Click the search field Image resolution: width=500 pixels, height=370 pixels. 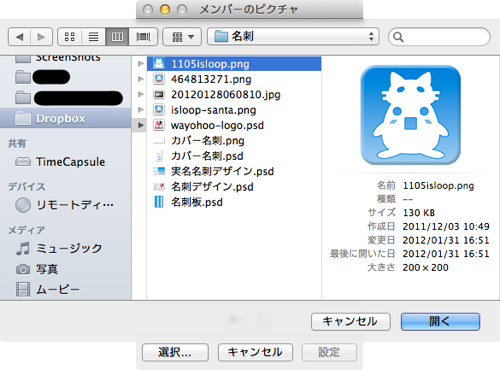click(439, 37)
